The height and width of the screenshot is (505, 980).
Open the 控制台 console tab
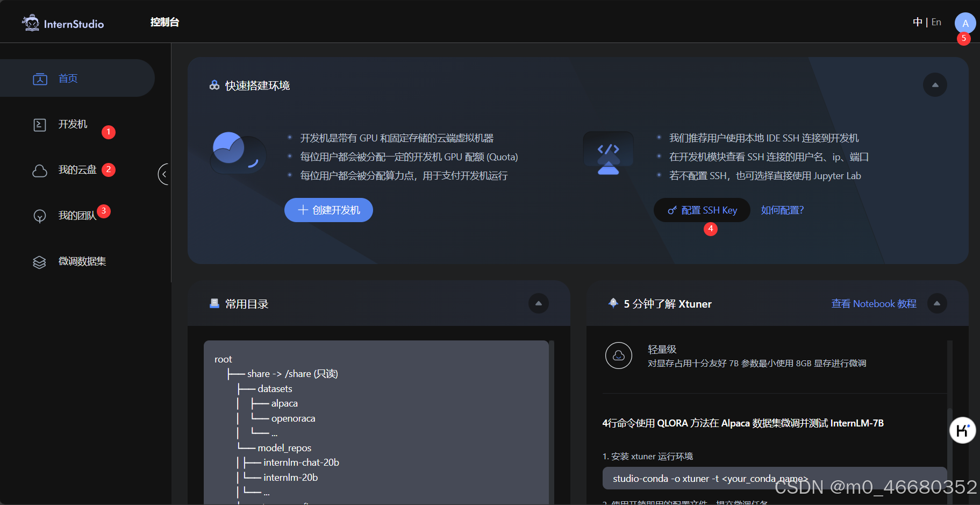click(x=164, y=22)
